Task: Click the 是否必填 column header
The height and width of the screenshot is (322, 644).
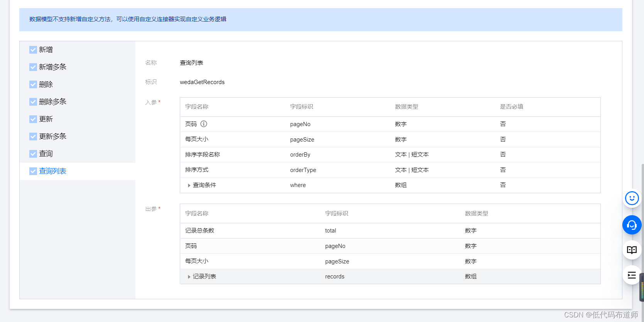Action: point(512,107)
